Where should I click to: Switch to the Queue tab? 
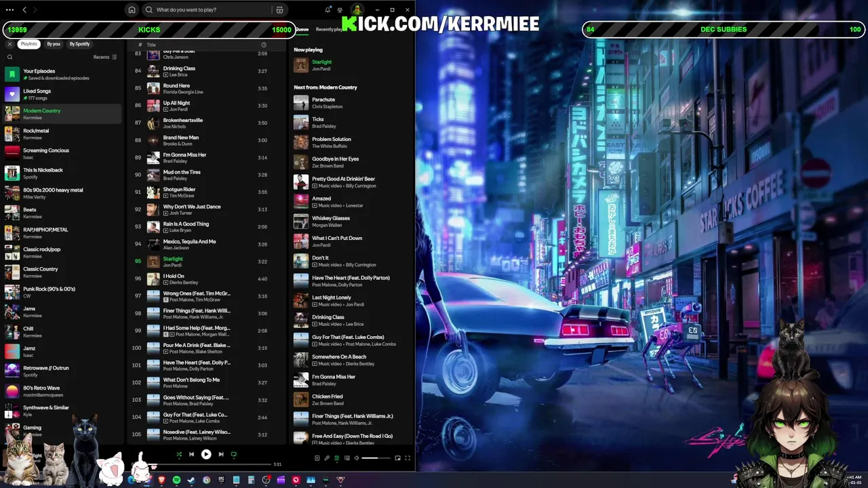(302, 29)
